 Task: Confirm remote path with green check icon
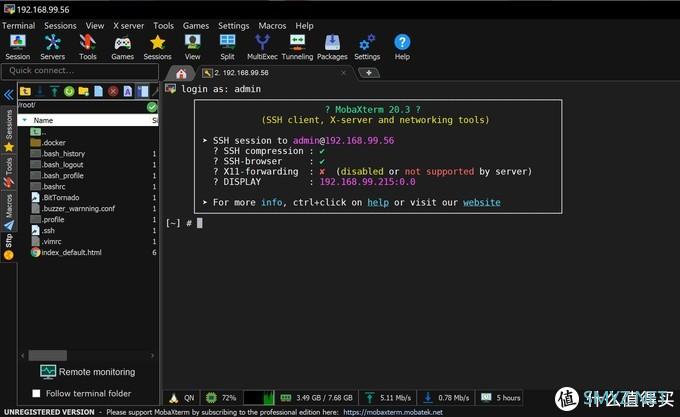[x=152, y=107]
